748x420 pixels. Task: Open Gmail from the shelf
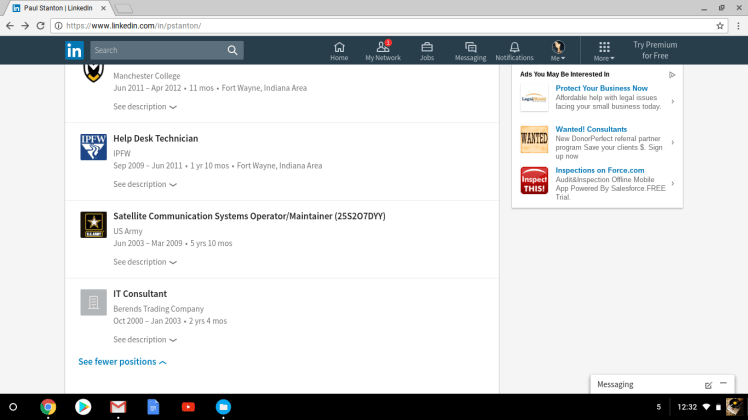118,407
